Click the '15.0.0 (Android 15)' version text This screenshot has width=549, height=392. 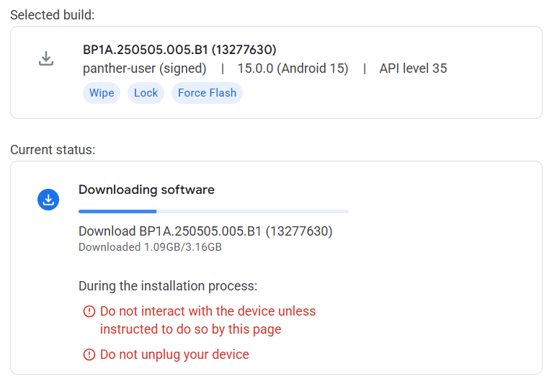tap(293, 68)
